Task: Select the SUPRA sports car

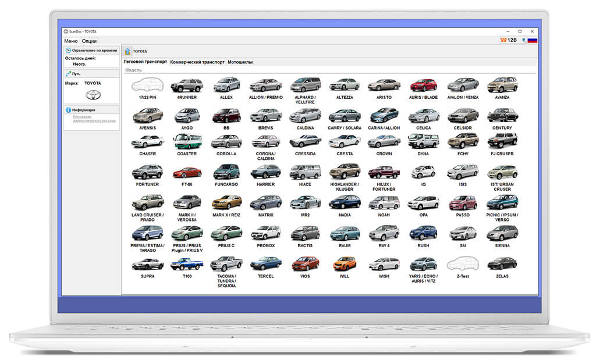Action: point(147,264)
